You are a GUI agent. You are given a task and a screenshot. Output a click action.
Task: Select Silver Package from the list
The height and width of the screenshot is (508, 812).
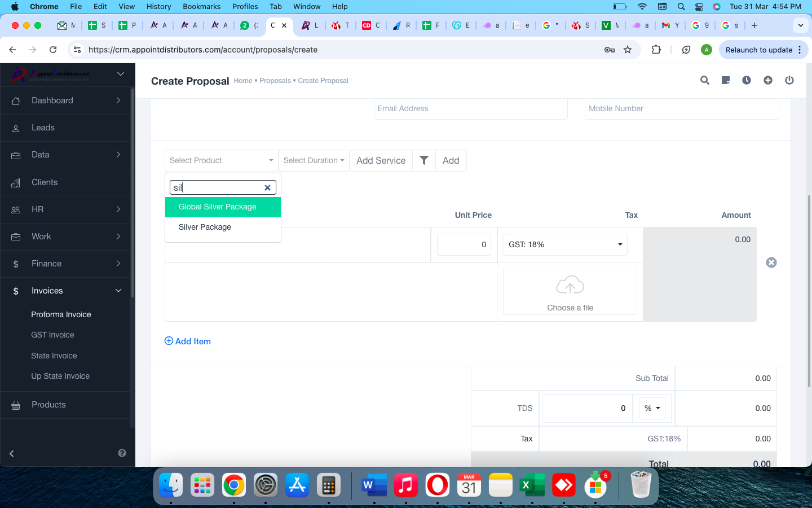coord(205,227)
